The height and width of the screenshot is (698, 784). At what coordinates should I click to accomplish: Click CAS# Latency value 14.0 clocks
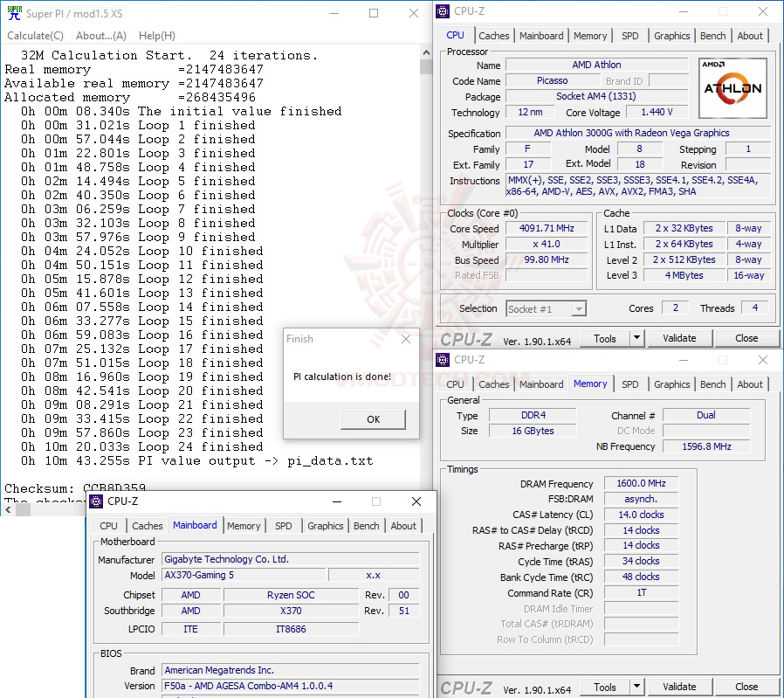click(641, 515)
